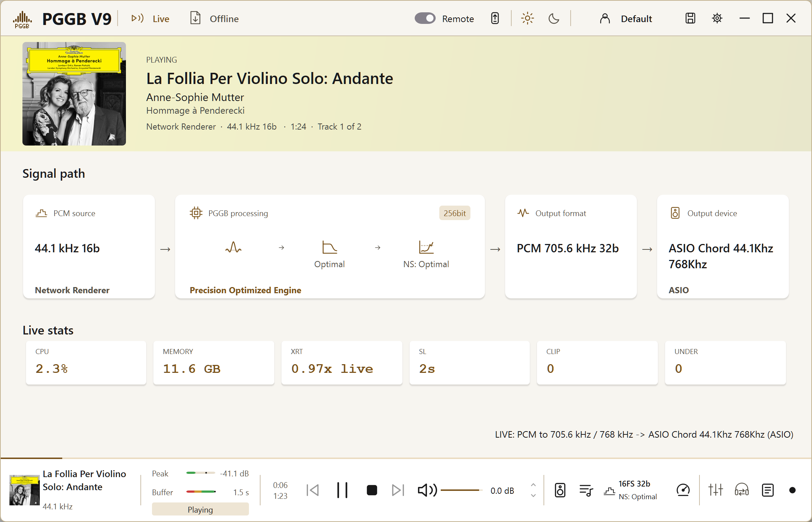Viewport: 812px width, 522px height.
Task: Click the small album thumbnail bottom-left
Action: pos(24,490)
